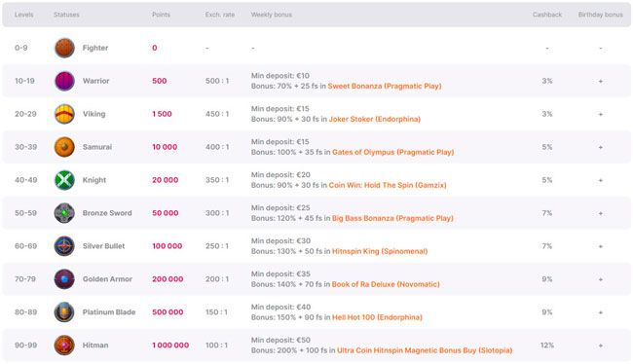Click the Warrior purple shield icon
Screen dimensions: 633x364
pos(64,81)
